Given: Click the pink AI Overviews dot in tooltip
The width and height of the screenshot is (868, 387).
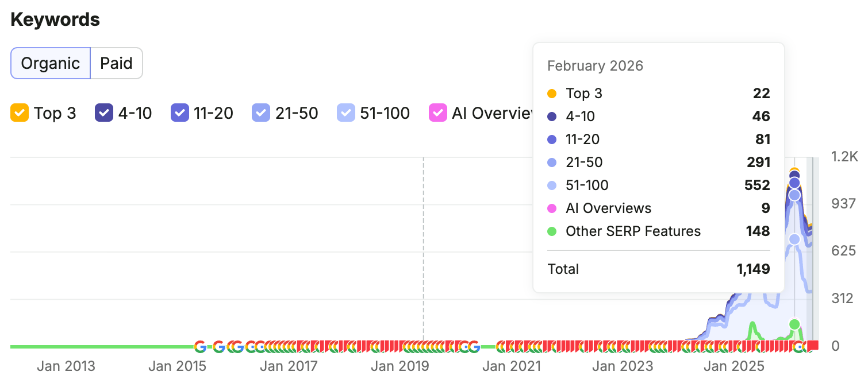Looking at the screenshot, I should click(552, 208).
